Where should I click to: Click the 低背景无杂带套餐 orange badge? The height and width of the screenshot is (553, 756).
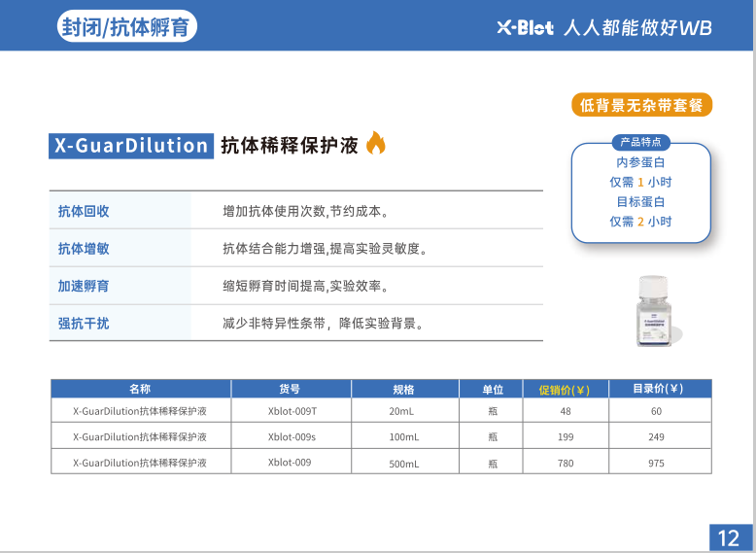(641, 105)
